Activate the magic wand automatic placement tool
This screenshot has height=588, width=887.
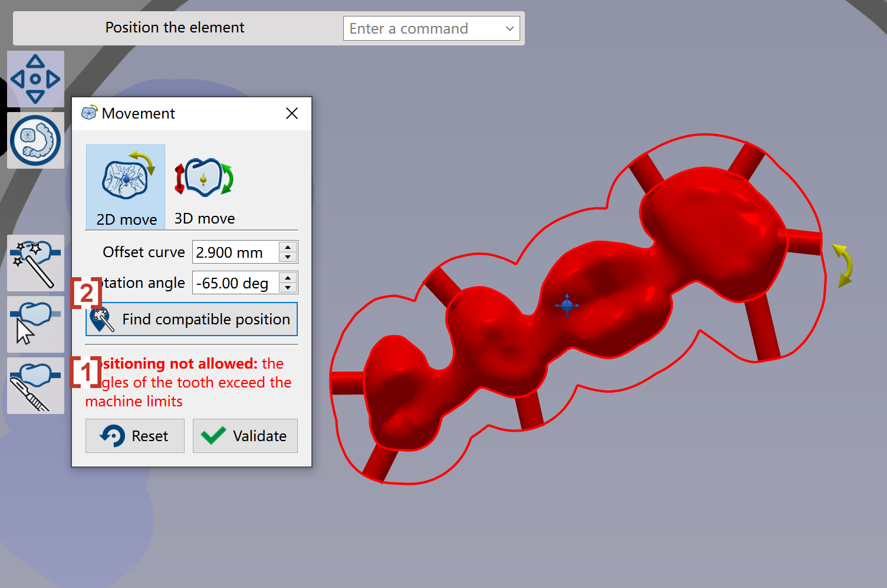pos(35,263)
